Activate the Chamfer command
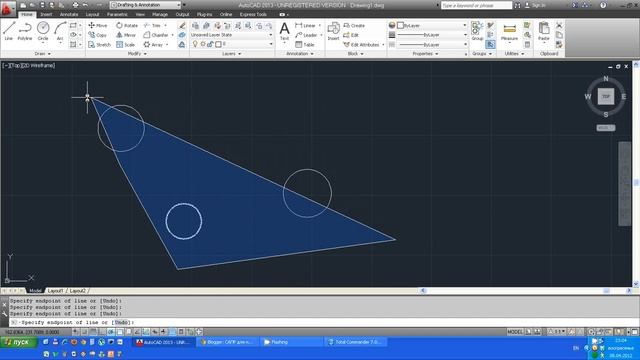The image size is (640, 360). 156,35
